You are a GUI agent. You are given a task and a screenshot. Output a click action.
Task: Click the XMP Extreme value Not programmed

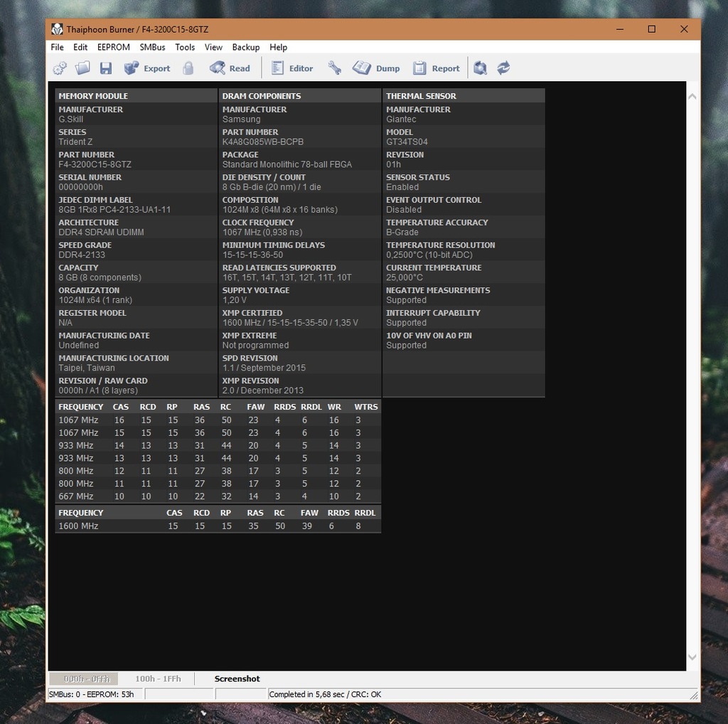(255, 345)
